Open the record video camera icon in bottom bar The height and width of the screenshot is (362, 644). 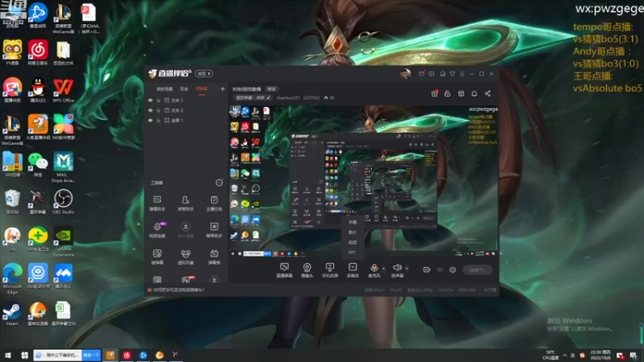point(427,269)
